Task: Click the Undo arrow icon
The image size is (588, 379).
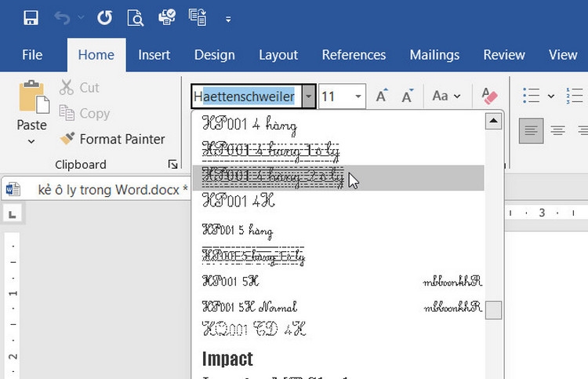Action: [x=62, y=17]
